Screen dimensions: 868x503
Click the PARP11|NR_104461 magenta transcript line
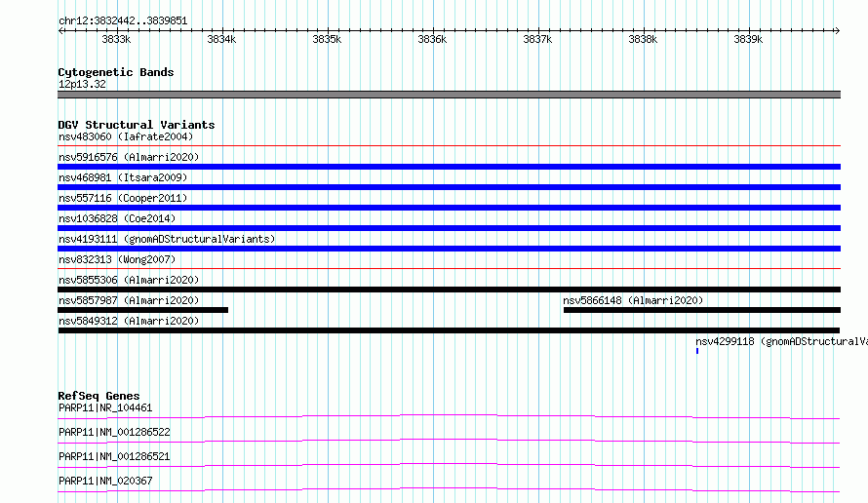coord(449,416)
